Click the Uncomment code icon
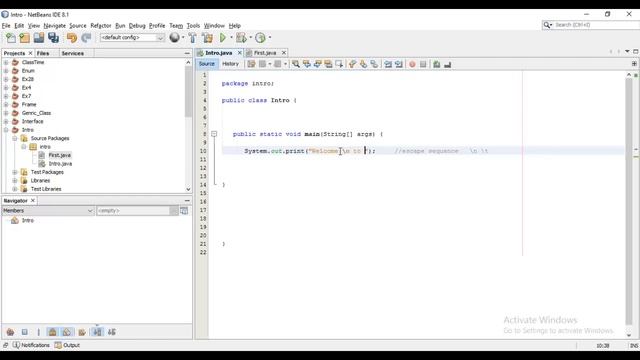Screen dimensions: 640x360 point(448,64)
